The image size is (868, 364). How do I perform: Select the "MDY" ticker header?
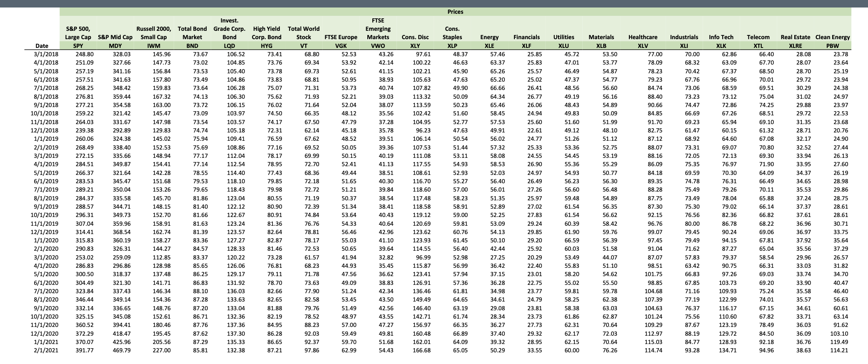pos(115,46)
